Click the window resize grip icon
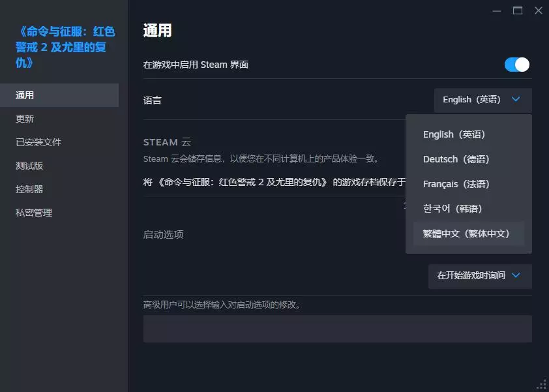 tap(542, 385)
